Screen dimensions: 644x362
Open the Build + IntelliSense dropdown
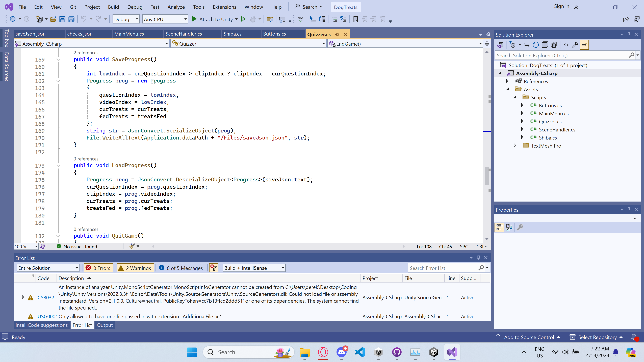(254, 268)
